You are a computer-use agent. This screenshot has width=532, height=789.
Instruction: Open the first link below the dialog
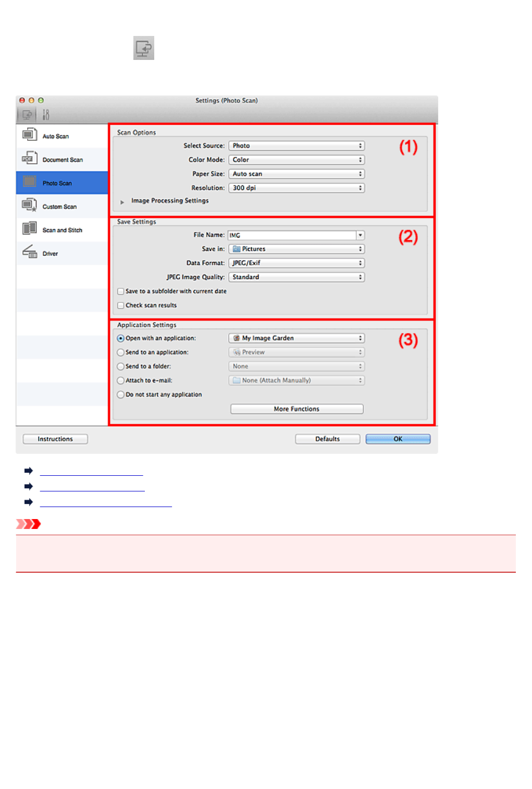click(x=91, y=472)
